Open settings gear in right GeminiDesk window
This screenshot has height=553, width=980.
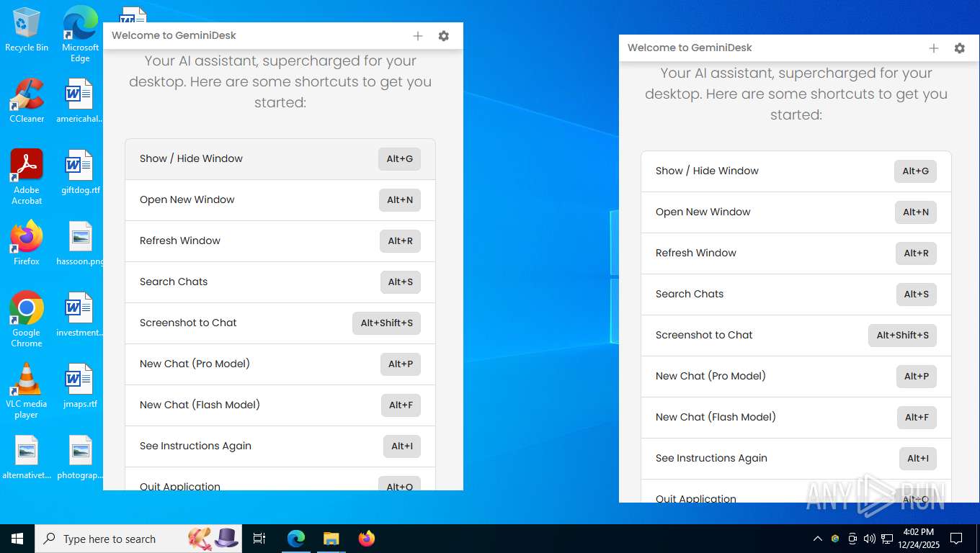(x=960, y=48)
